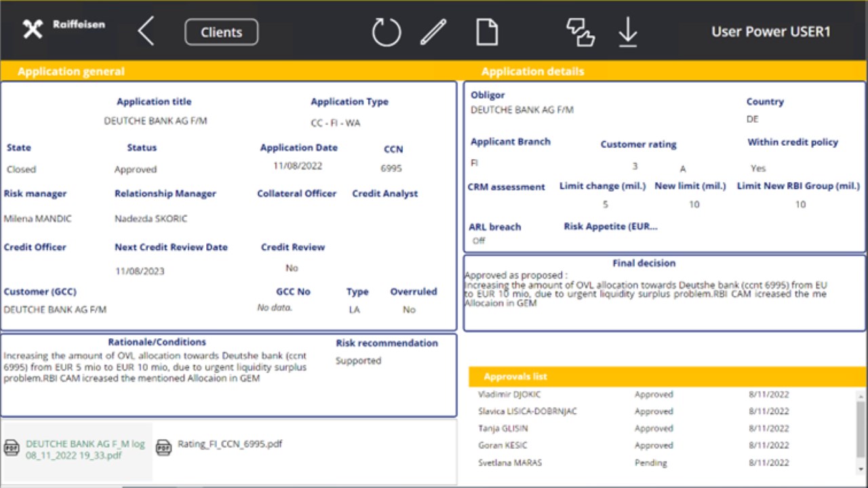
Task: Select the Svetlana MARAS approval row
Action: click(x=662, y=463)
